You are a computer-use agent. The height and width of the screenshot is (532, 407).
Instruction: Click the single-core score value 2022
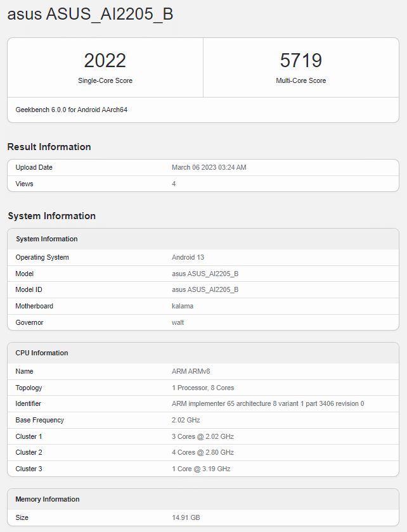tap(105, 61)
